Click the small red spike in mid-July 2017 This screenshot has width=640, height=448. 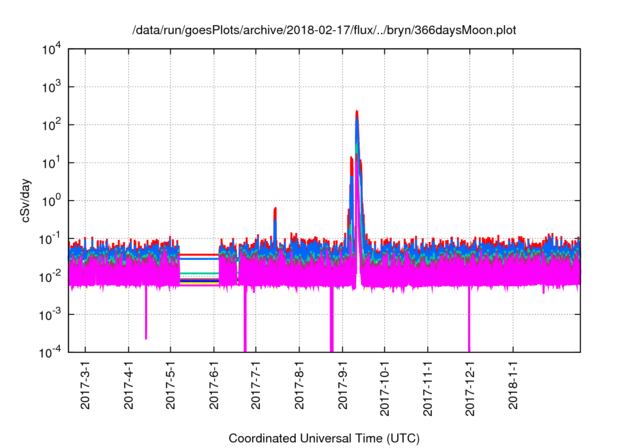pyautogui.click(x=275, y=210)
